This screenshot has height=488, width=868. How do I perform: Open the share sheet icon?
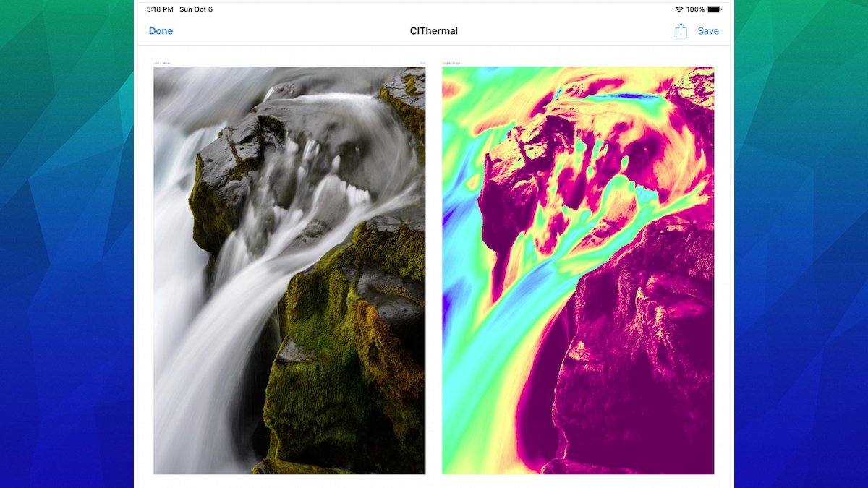click(681, 30)
